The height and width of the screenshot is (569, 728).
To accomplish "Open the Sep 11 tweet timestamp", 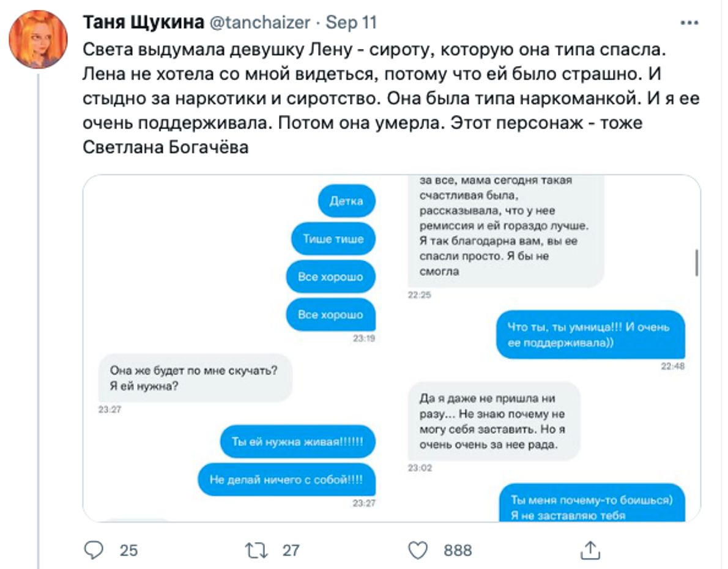I will tap(351, 23).
